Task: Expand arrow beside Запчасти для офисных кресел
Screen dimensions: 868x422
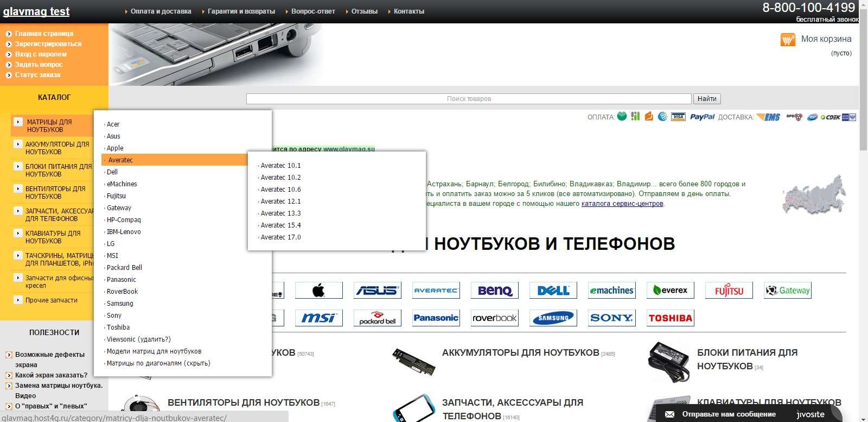Action: click(x=18, y=278)
